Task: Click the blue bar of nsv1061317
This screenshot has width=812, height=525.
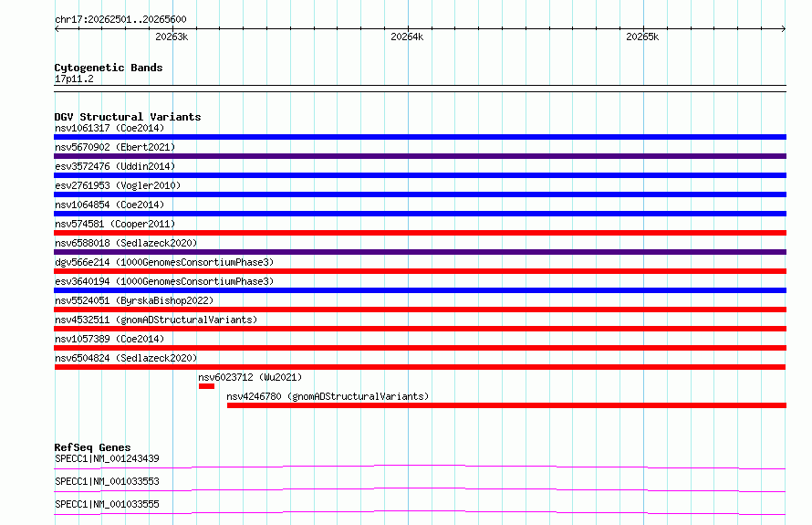Action: [420, 137]
